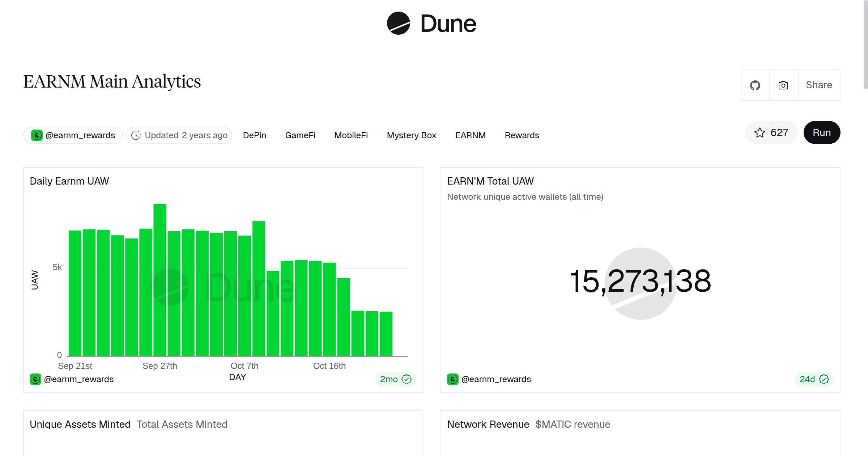
Task: Open the Mystery Box category
Action: pos(411,135)
